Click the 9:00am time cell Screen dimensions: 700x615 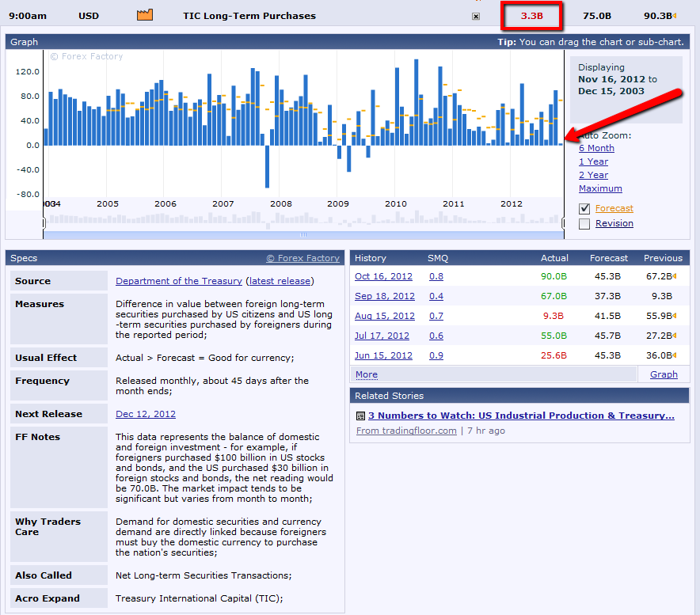[x=28, y=16]
